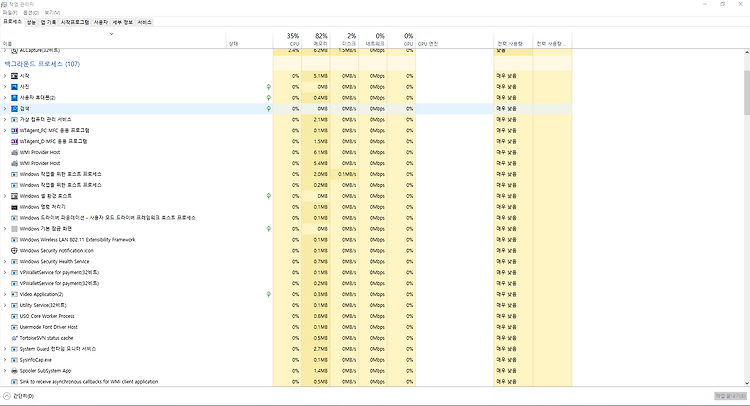This screenshot has height=406, width=750.
Task: Click the SysInfoCap.exe process icon
Action: pyautogui.click(x=14, y=360)
